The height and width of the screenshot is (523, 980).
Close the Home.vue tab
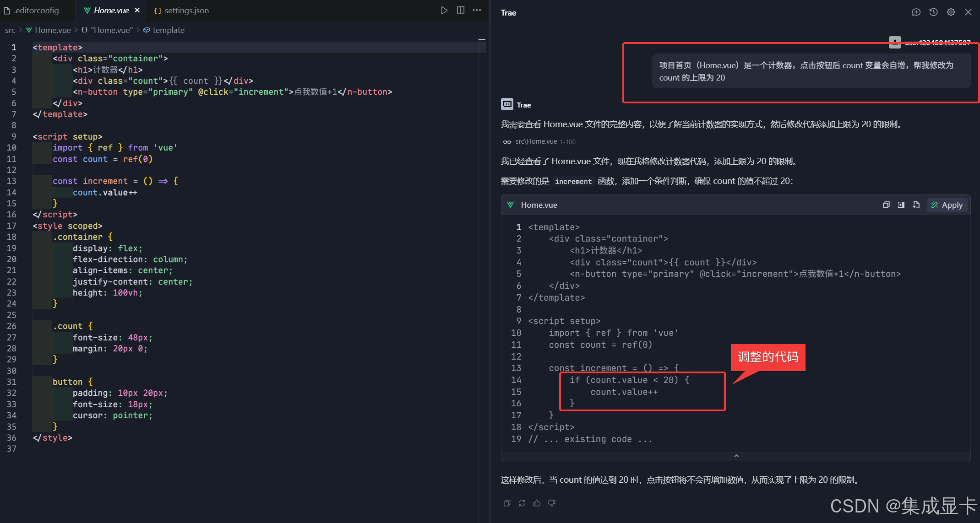coord(137,11)
